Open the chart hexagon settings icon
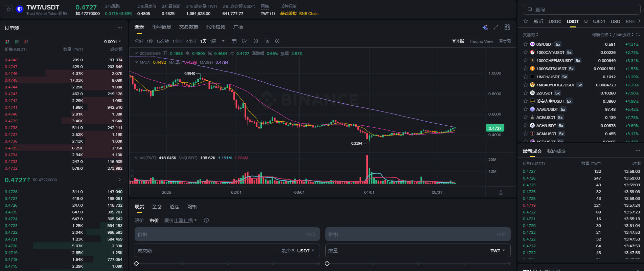644x271 pixels. [x=277, y=41]
